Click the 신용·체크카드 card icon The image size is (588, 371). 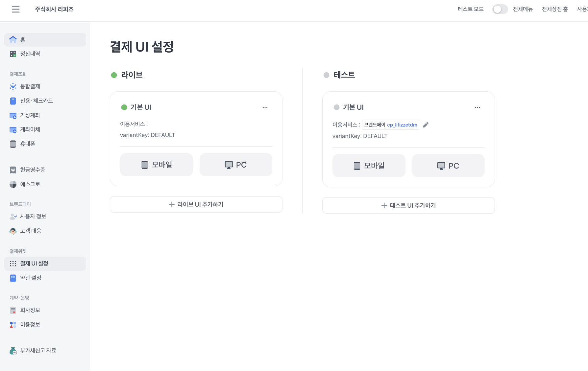(x=13, y=101)
